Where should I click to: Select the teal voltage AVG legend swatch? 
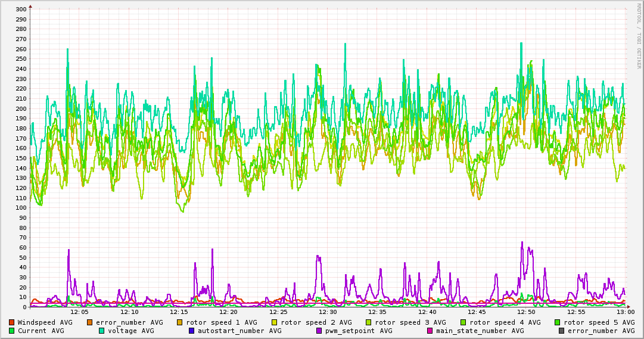pyautogui.click(x=101, y=331)
